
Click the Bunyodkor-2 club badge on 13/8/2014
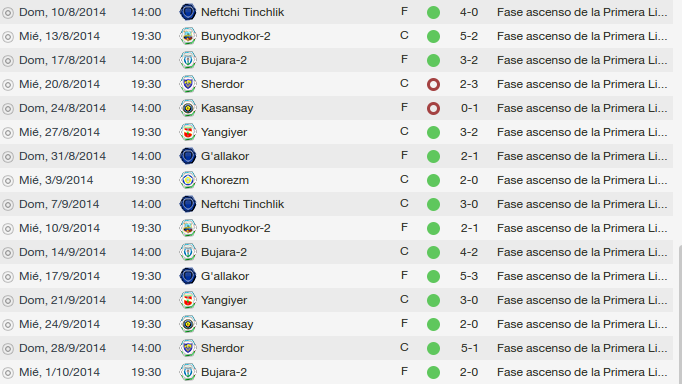pos(188,36)
